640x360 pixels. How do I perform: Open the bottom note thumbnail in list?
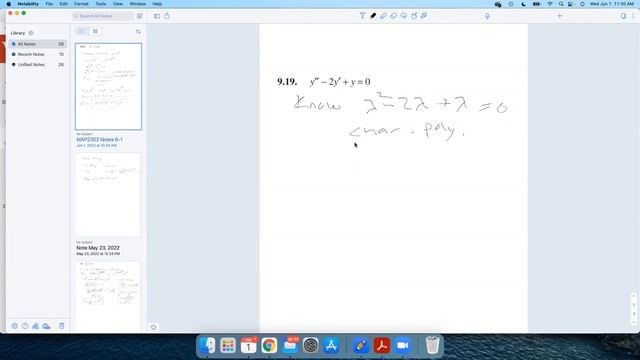point(108,296)
